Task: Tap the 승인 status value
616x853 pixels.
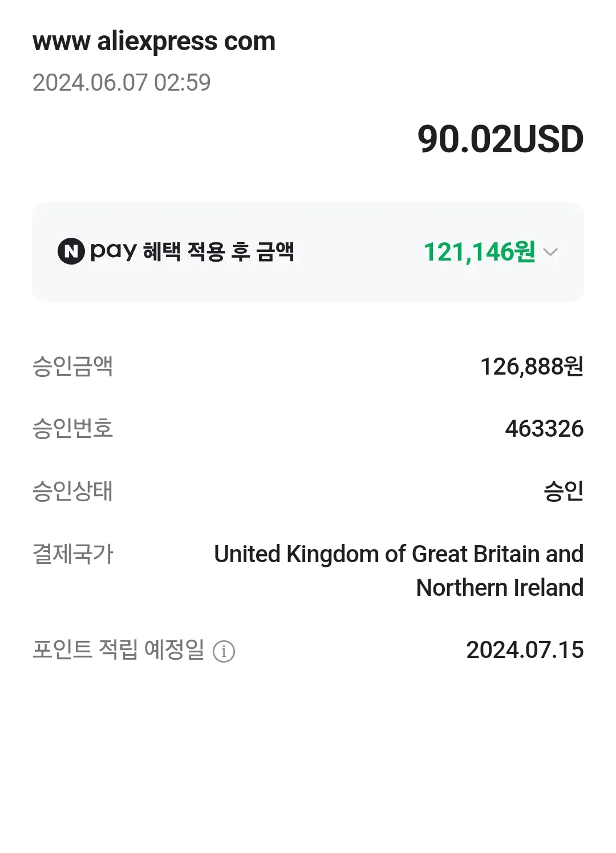Action: pyautogui.click(x=564, y=491)
